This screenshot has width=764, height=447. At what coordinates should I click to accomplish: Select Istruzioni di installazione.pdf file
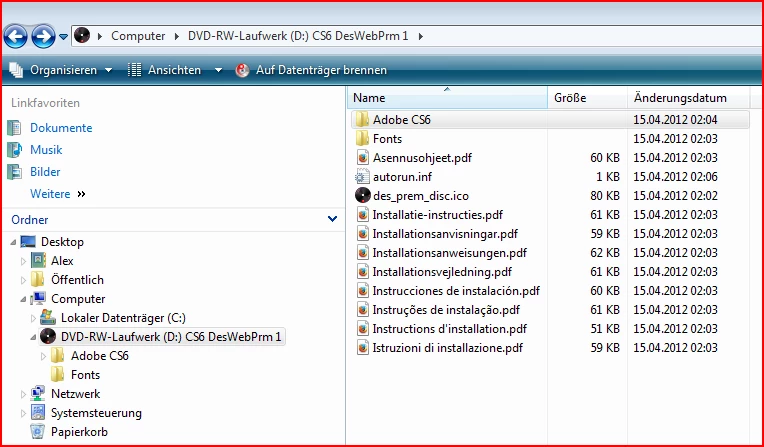pyautogui.click(x=447, y=348)
